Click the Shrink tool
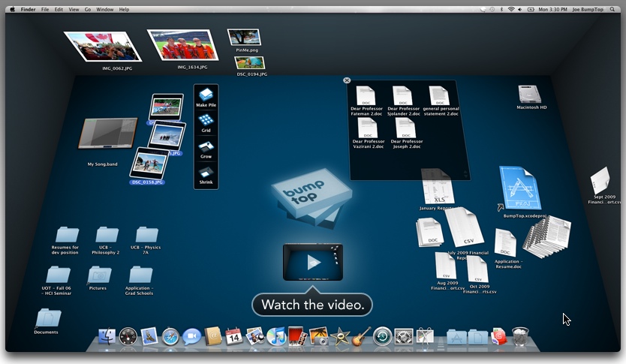 pyautogui.click(x=206, y=176)
